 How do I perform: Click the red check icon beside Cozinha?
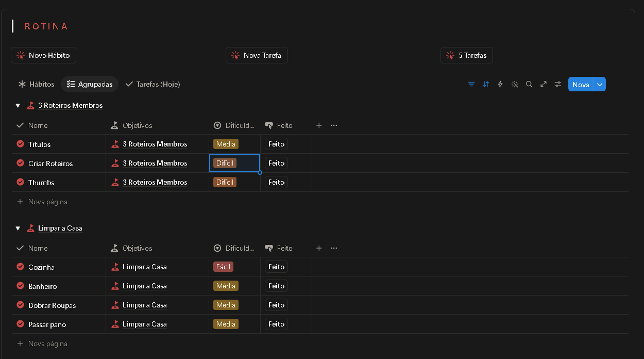click(21, 267)
